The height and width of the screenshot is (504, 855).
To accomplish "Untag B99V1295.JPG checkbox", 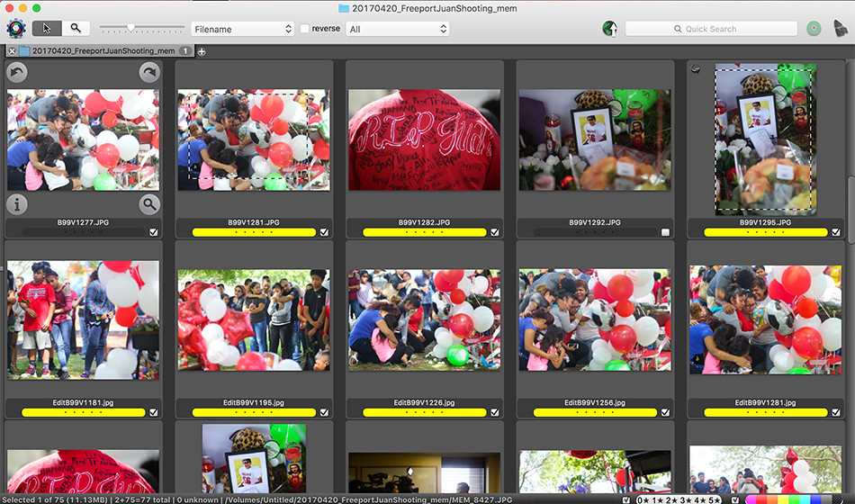I will [836, 232].
